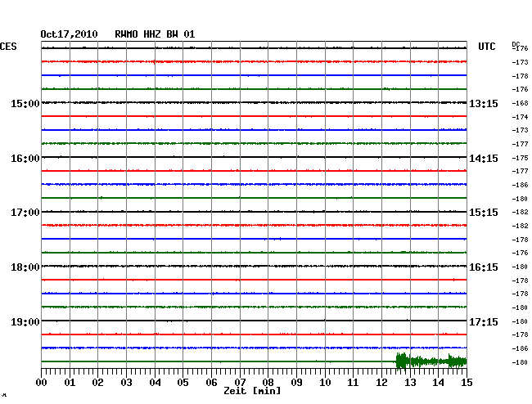Click minute axis tick label 14
The image size is (532, 404).
pyautogui.click(x=438, y=382)
